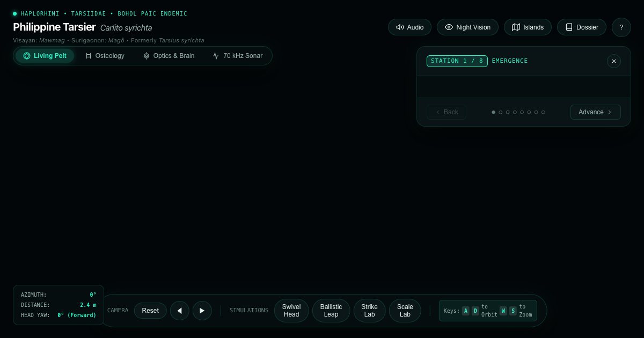644x338 pixels.
Task: Switch to the 70 kHz Sonar tab
Action: 238,56
